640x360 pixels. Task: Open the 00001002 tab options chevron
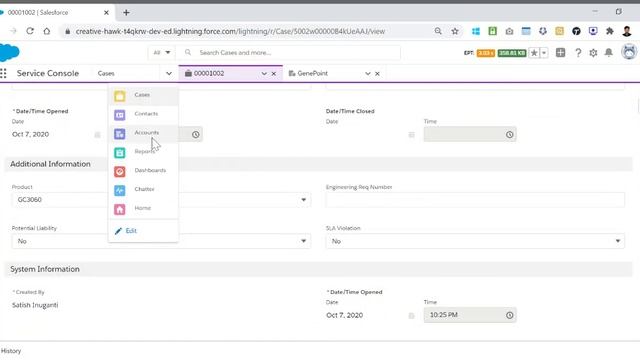pos(264,73)
